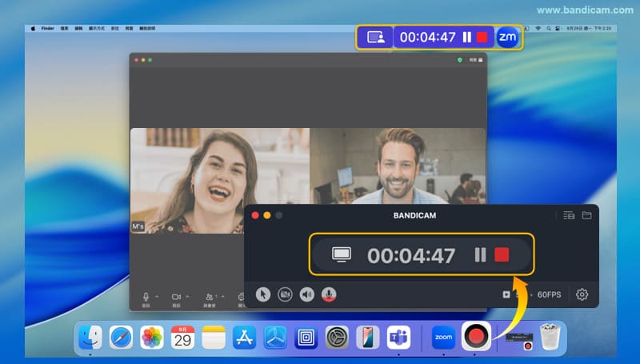
Task: Open the Trash in the Dock
Action: click(550, 337)
